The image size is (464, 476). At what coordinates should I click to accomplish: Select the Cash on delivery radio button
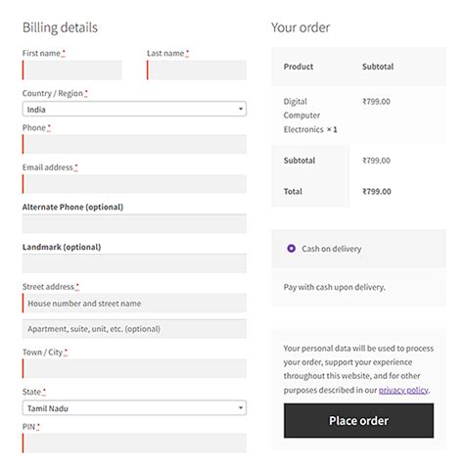click(291, 249)
